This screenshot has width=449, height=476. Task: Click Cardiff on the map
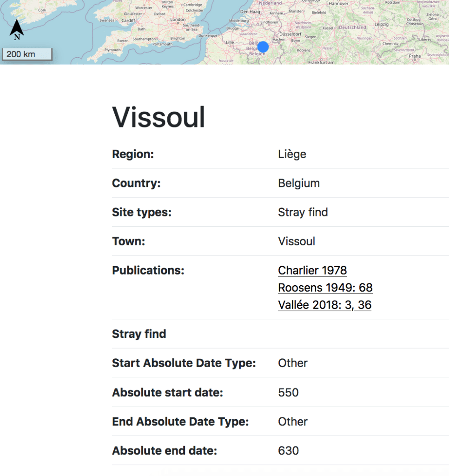(128, 20)
